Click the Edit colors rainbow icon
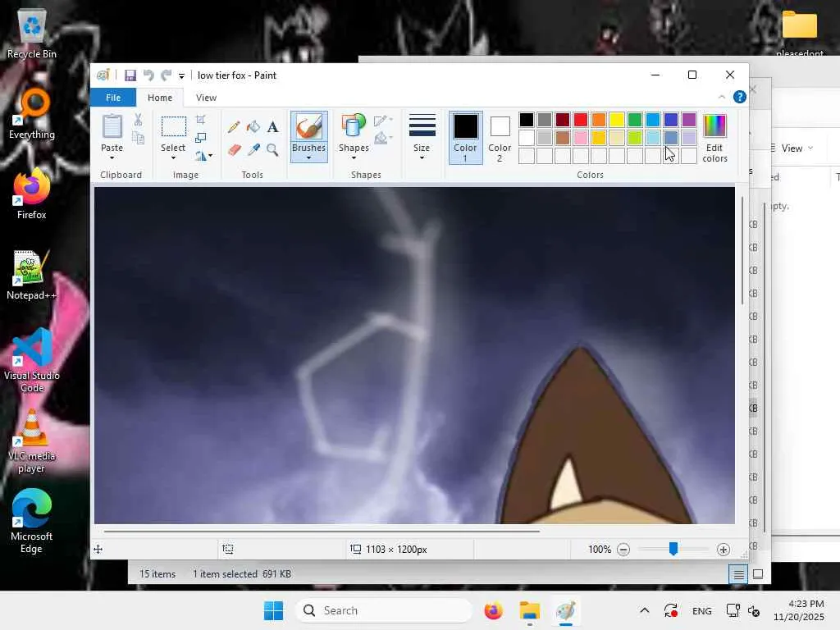The width and height of the screenshot is (840, 630). [714, 126]
